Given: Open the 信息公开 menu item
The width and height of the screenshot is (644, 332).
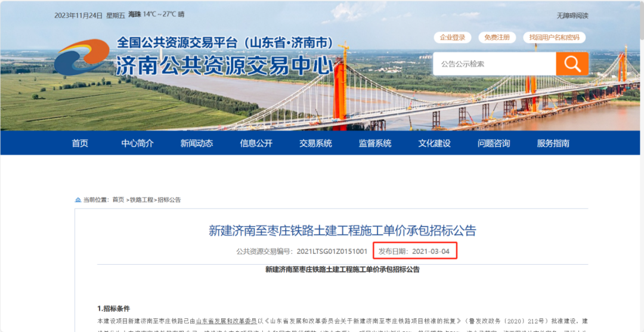Looking at the screenshot, I should [256, 143].
